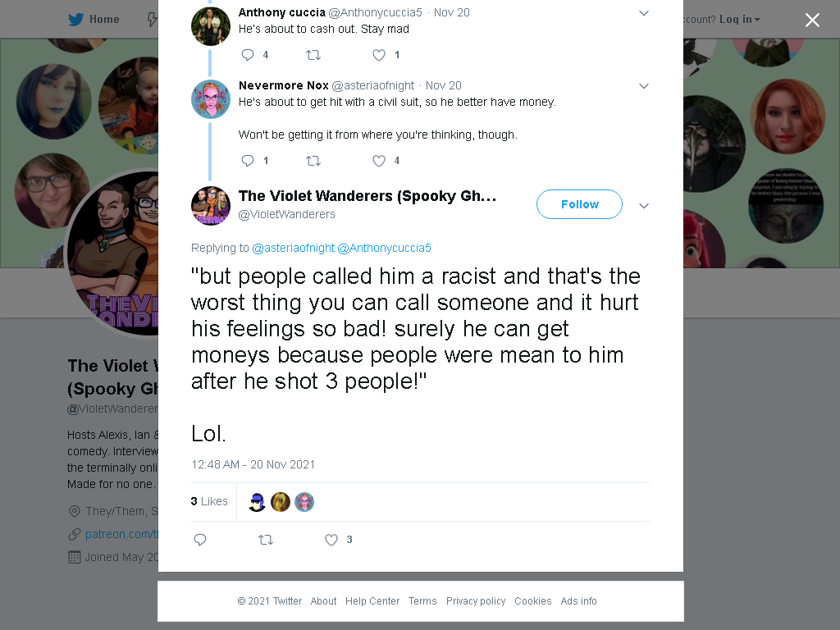Retweet Nevermore Nox's civil suit tweet
Screen dimensions: 840x630
click(x=313, y=161)
